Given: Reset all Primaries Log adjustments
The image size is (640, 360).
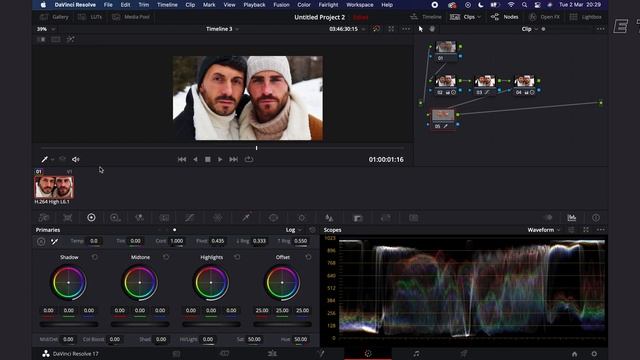Looking at the screenshot, I should click(312, 230).
